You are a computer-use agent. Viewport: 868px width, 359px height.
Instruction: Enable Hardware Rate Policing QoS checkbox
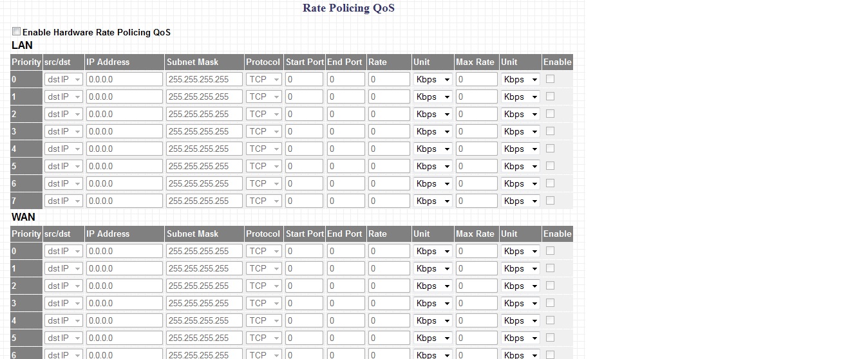coord(17,32)
